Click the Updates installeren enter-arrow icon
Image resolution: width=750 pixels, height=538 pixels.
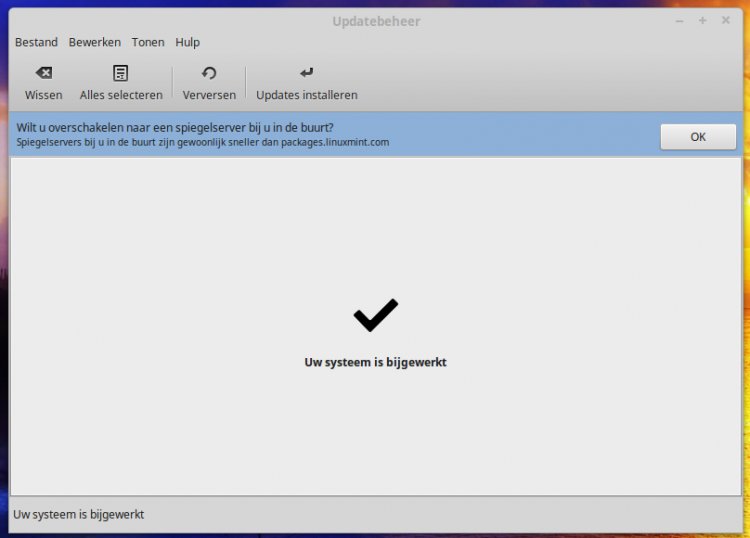tap(306, 73)
